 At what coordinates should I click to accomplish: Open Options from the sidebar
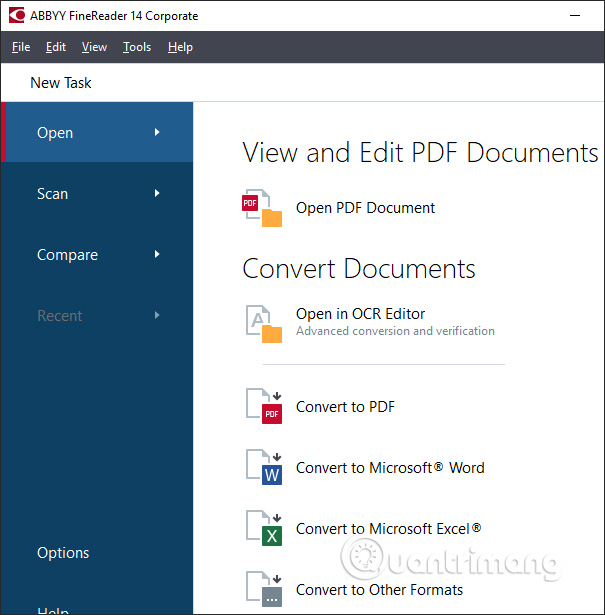tap(63, 553)
